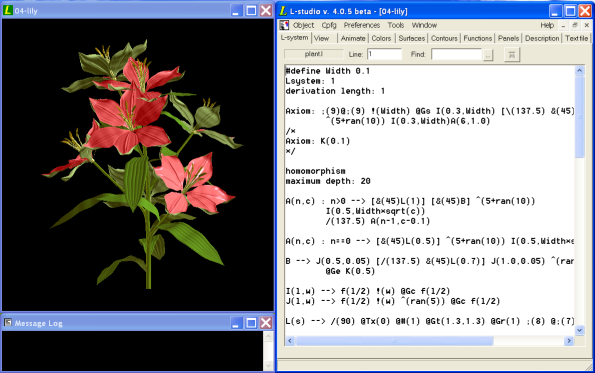Switch to the View tab
595x373 pixels.
(x=321, y=38)
